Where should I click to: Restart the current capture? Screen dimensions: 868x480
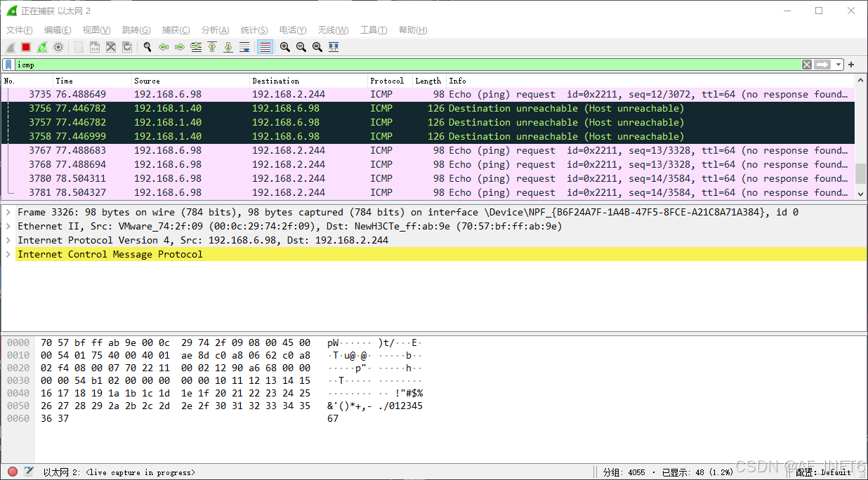pos(42,47)
